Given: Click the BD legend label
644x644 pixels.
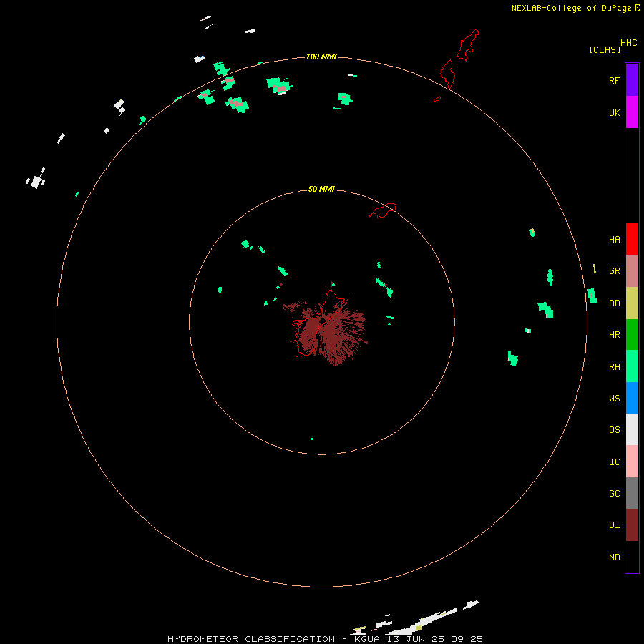Looking at the screenshot, I should pos(614,303).
